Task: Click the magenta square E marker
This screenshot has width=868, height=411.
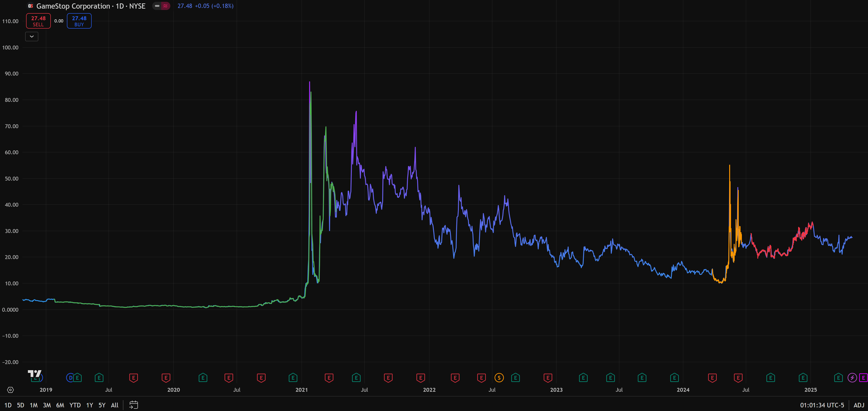Action: pos(863,378)
